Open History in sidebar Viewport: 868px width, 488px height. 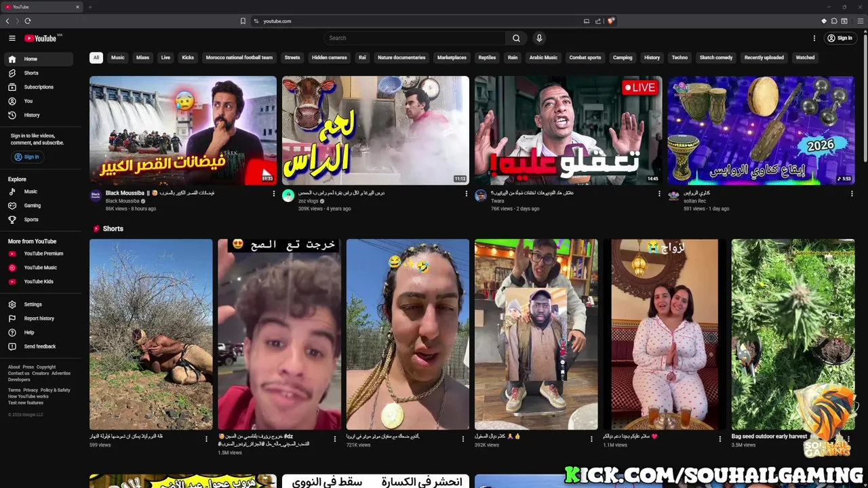click(x=38, y=115)
